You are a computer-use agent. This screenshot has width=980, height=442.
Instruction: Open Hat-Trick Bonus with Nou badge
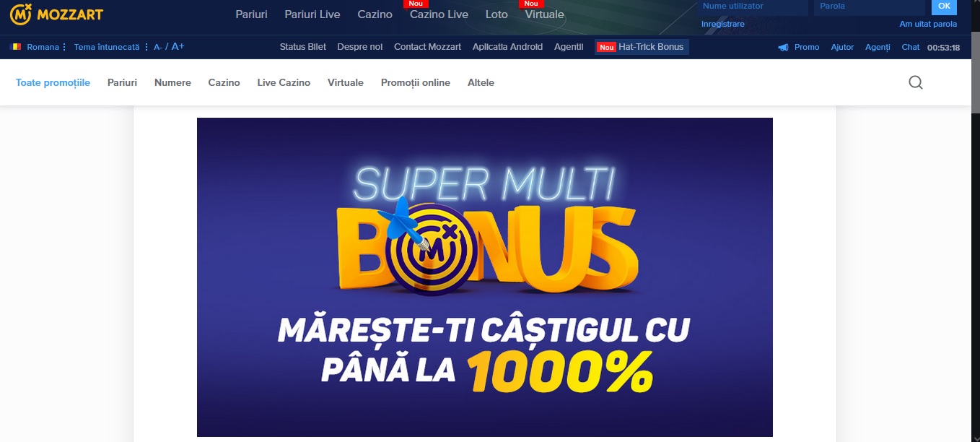click(x=642, y=47)
